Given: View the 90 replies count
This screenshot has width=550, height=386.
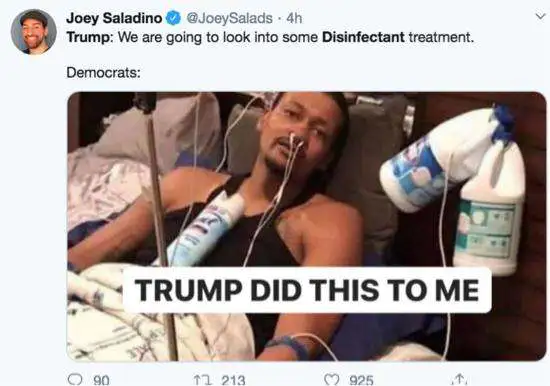Looking at the screenshot, I should click(x=101, y=381).
